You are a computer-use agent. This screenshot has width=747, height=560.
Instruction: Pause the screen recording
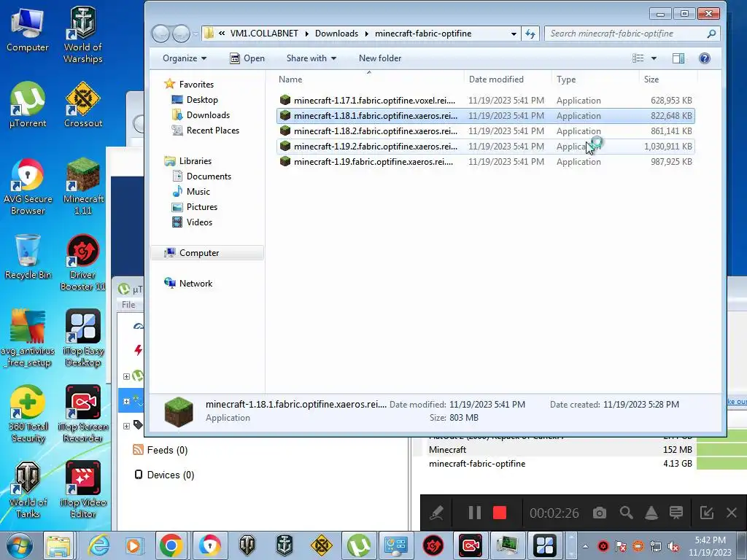474,513
